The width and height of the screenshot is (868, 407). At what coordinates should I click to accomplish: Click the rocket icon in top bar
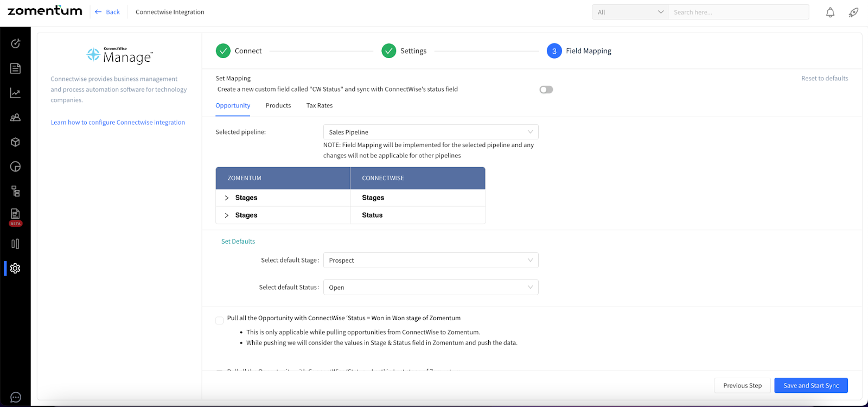pos(853,12)
